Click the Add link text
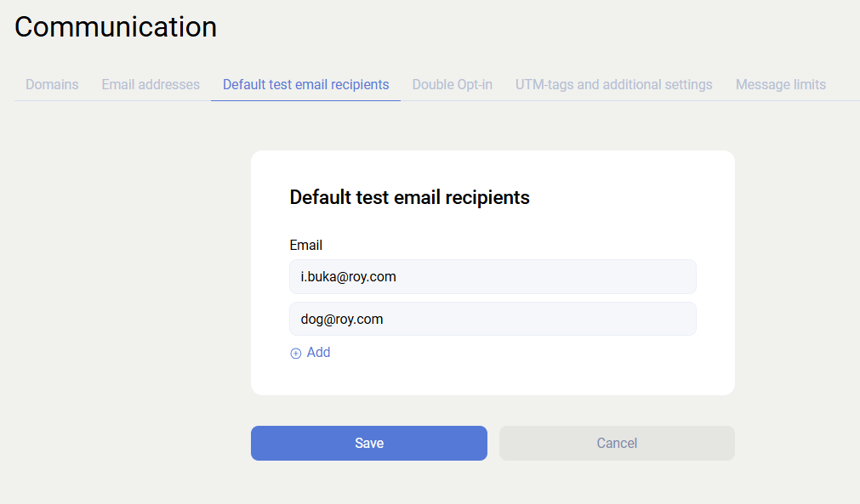860x504 pixels. click(x=318, y=353)
